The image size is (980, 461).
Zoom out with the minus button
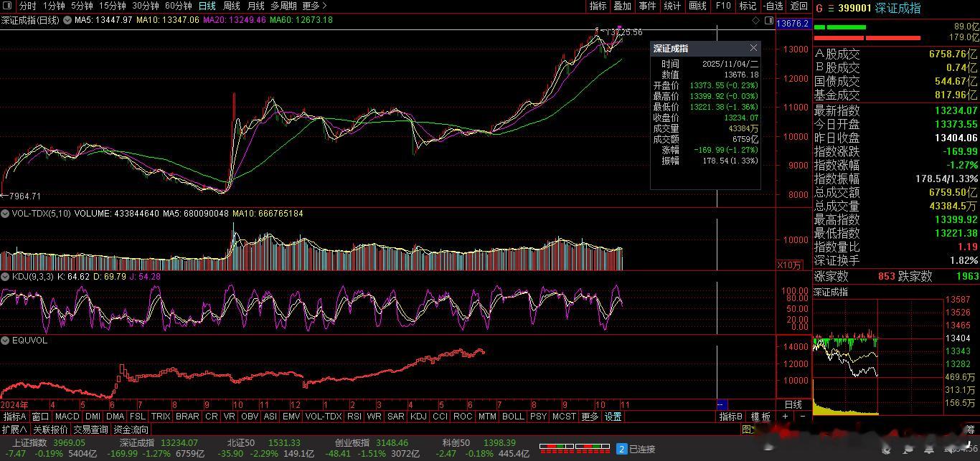point(802,417)
